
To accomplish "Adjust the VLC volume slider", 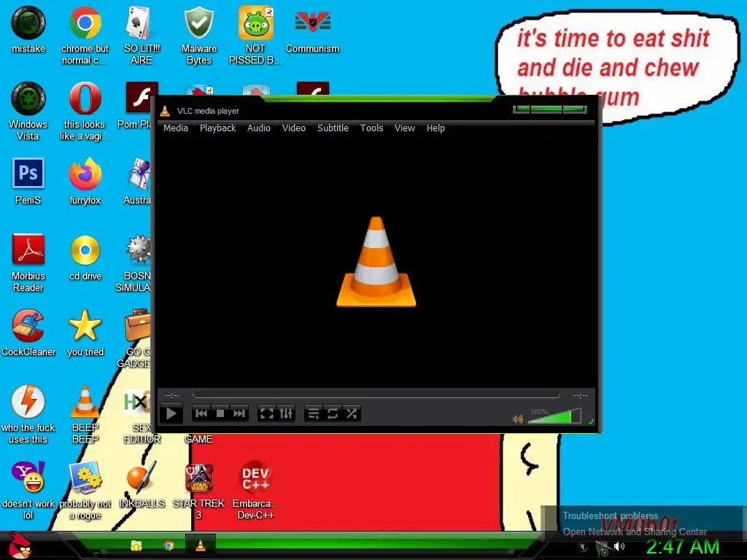I will coord(554,416).
